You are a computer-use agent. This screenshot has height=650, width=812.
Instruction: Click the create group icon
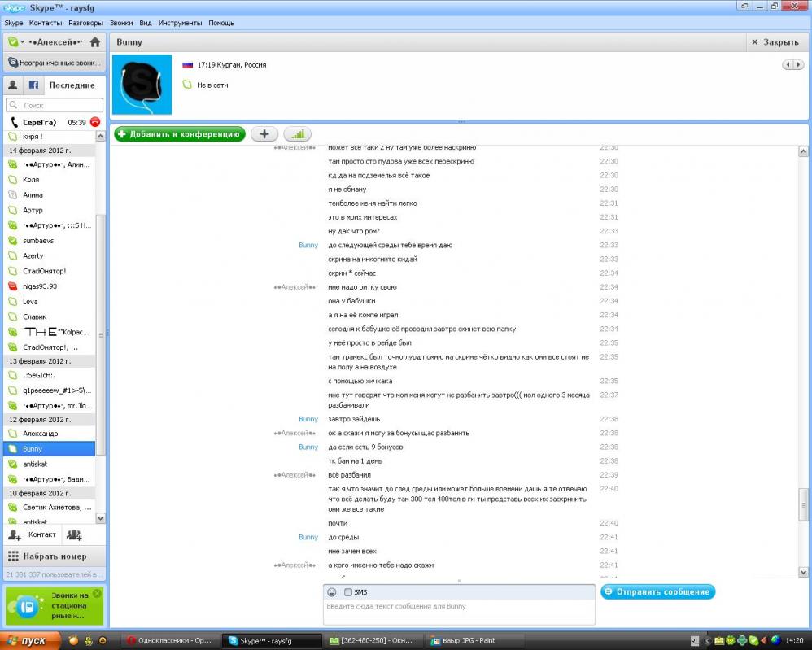(x=74, y=534)
